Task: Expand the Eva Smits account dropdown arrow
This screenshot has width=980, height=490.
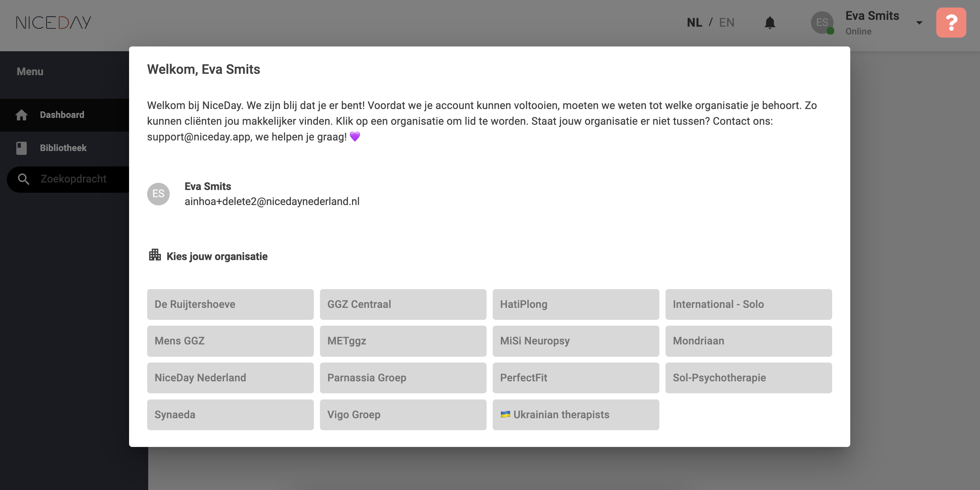Action: [x=919, y=23]
